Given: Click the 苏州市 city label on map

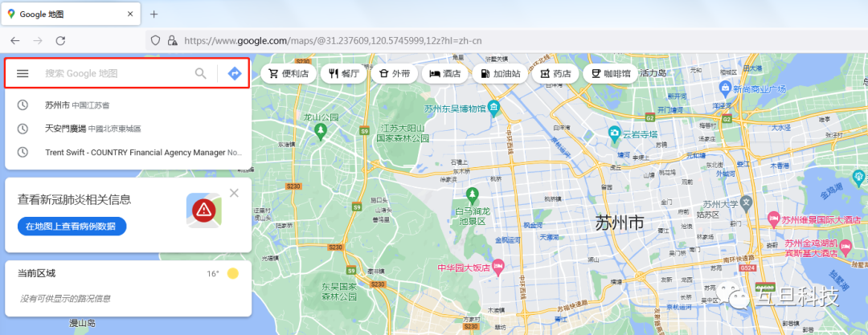Looking at the screenshot, I should point(620,223).
